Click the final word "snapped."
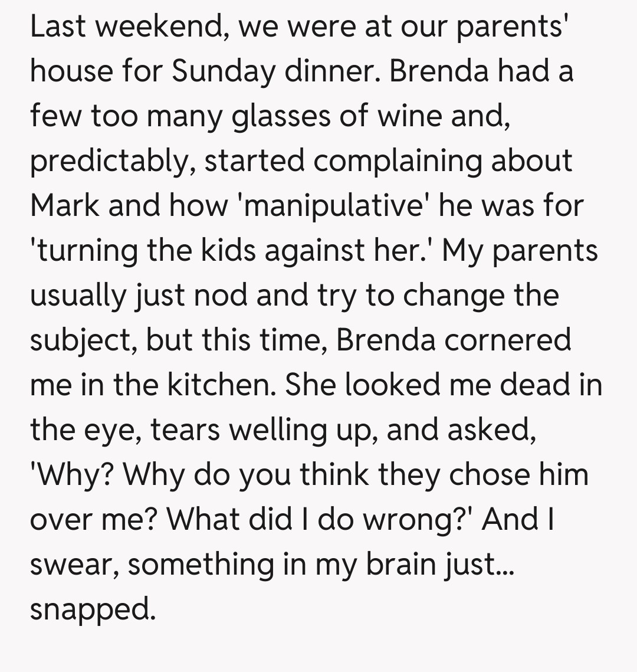This screenshot has width=637, height=672. pos(92,608)
